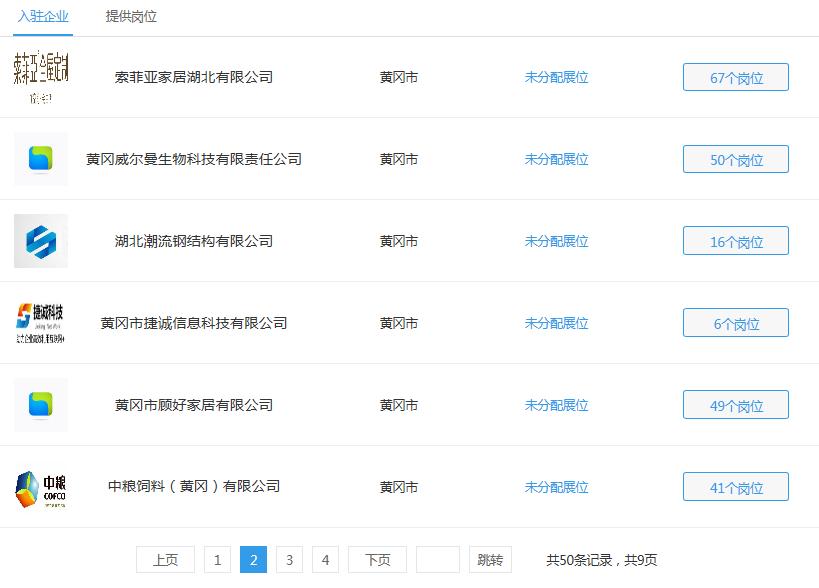
Task: Click the 捷诚科技 company logo
Action: click(41, 323)
